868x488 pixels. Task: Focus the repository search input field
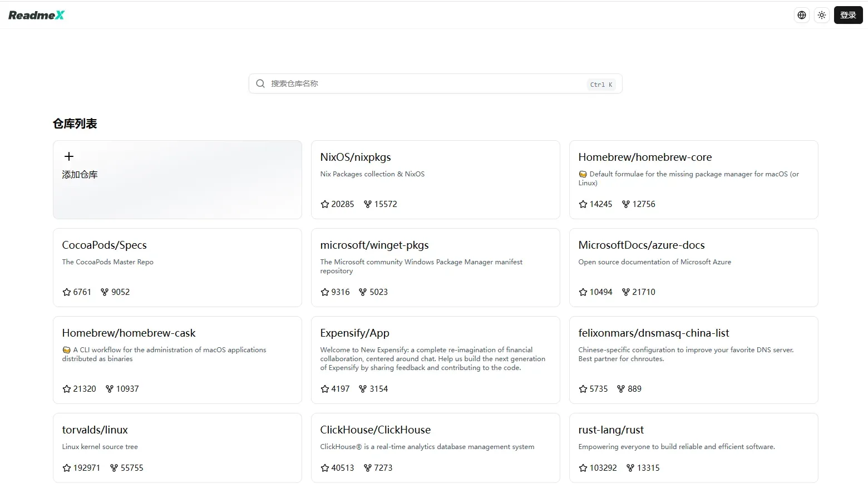[x=423, y=83]
